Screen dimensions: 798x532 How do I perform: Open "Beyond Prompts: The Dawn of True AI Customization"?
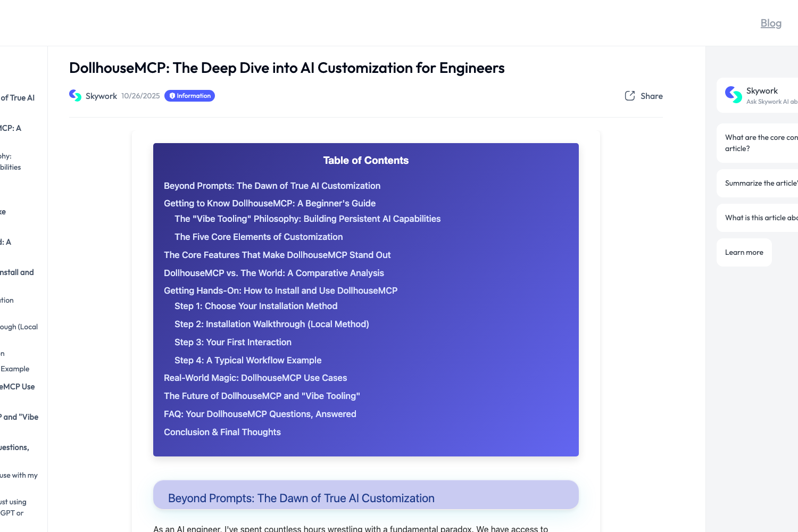pos(272,186)
